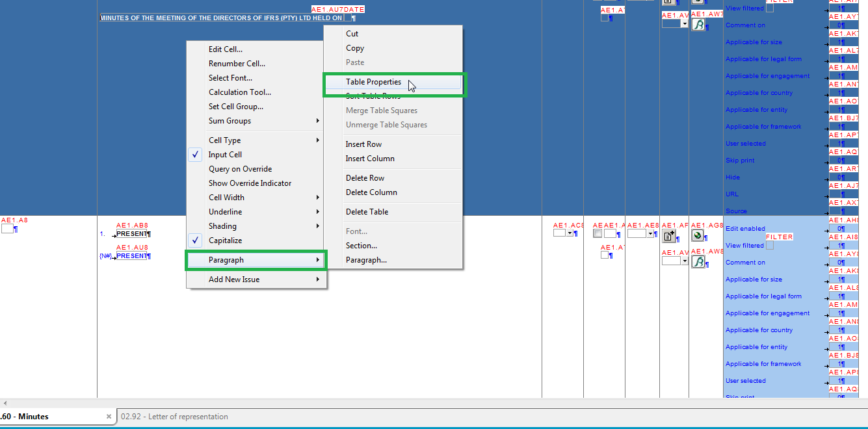This screenshot has height=429, width=868.
Task: Toggle the Capitalize option in context menu
Action: coord(225,240)
